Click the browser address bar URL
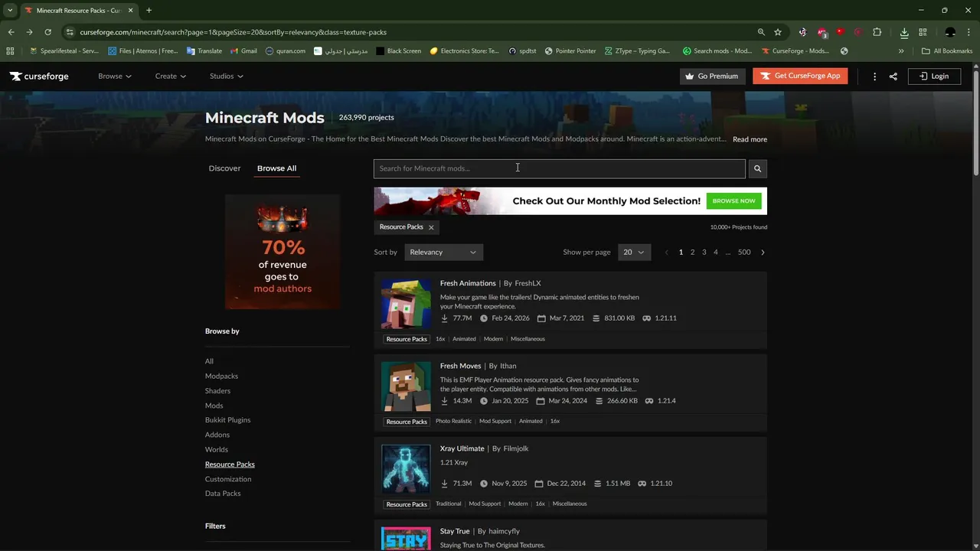This screenshot has height=551, width=980. [x=233, y=32]
